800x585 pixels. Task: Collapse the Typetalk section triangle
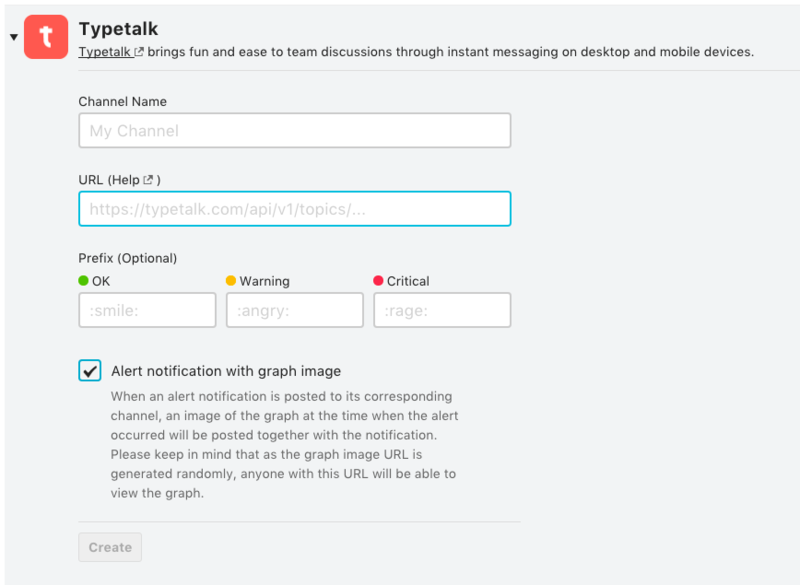(14, 37)
